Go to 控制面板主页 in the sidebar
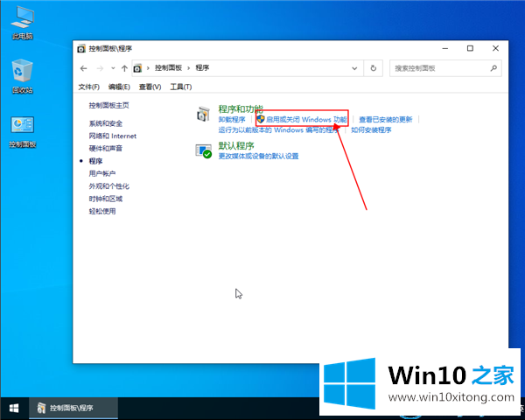Image resolution: width=525 pixels, height=420 pixels. (x=108, y=106)
